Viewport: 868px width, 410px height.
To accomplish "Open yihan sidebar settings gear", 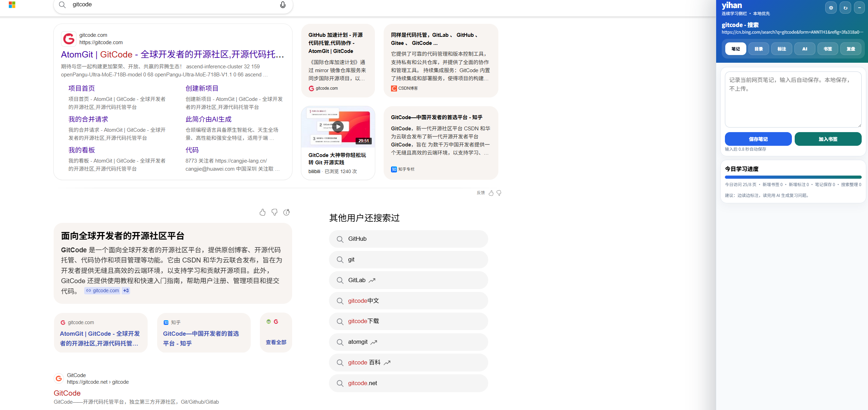I will 830,8.
